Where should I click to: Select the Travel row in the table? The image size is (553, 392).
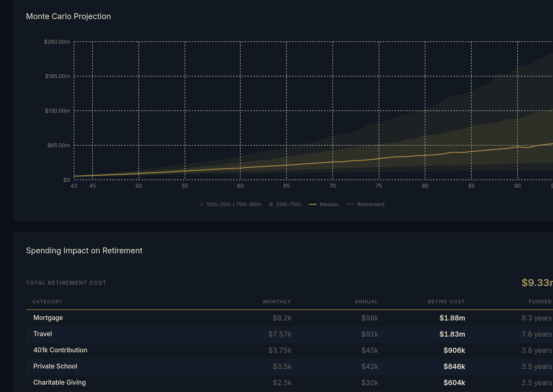point(43,334)
